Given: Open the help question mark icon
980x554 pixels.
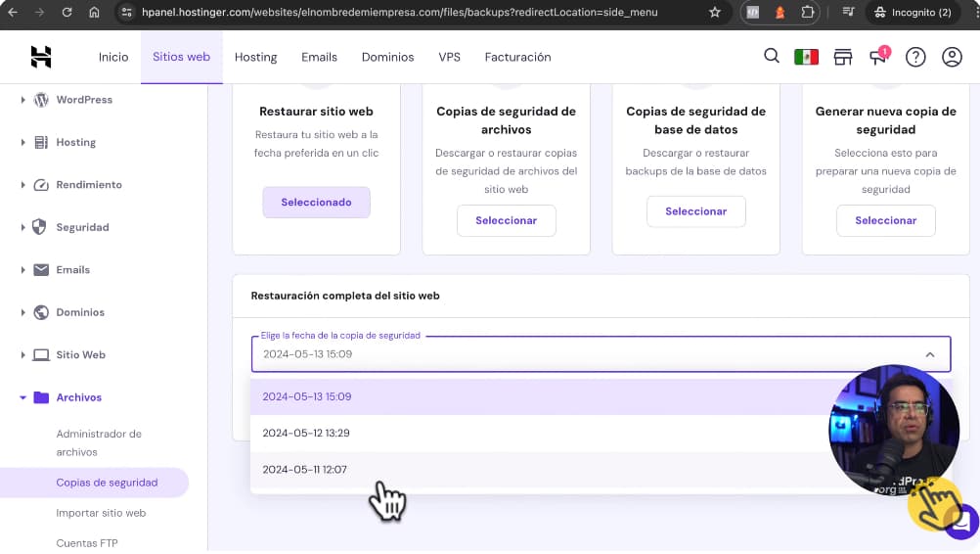Looking at the screenshot, I should click(915, 57).
